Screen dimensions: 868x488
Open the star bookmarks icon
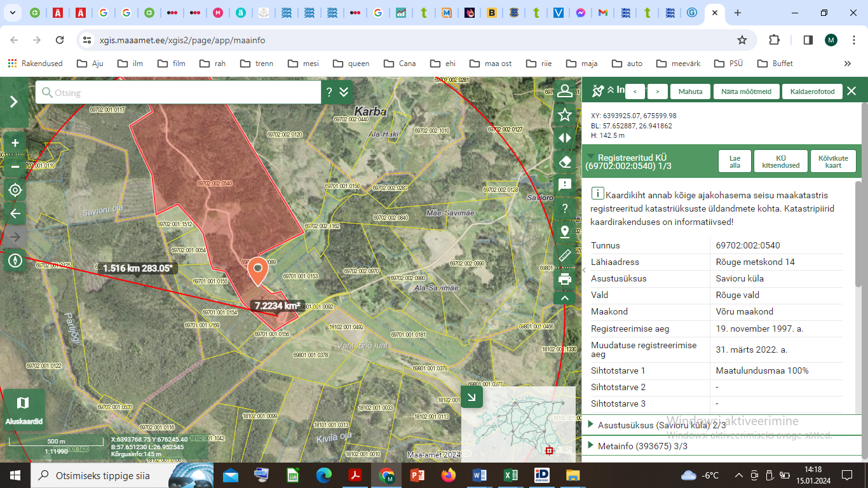[x=564, y=114]
